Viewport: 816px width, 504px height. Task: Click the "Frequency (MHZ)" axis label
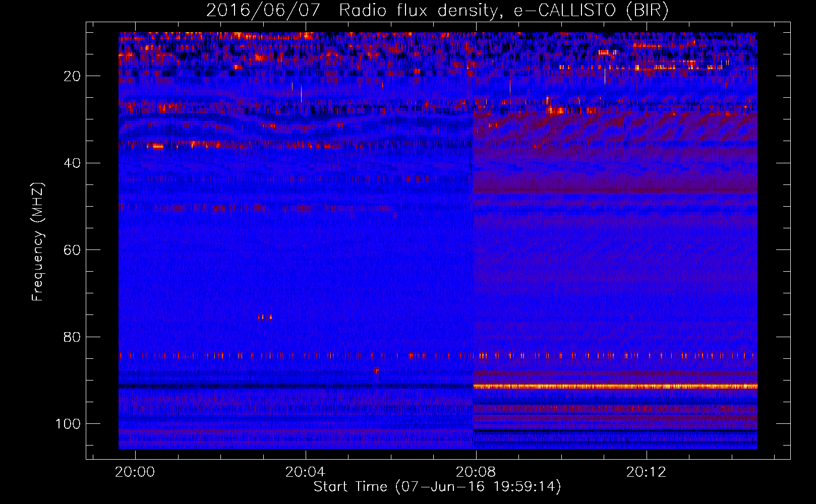(x=38, y=242)
